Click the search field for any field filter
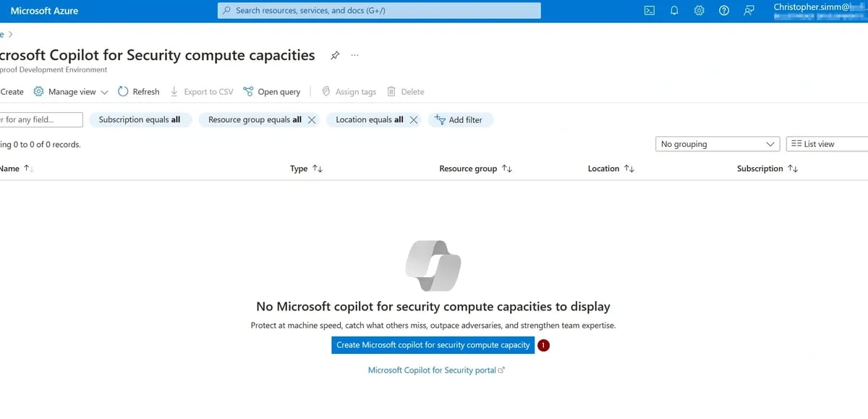Screen dimensions: 868x419 tap(36, 119)
